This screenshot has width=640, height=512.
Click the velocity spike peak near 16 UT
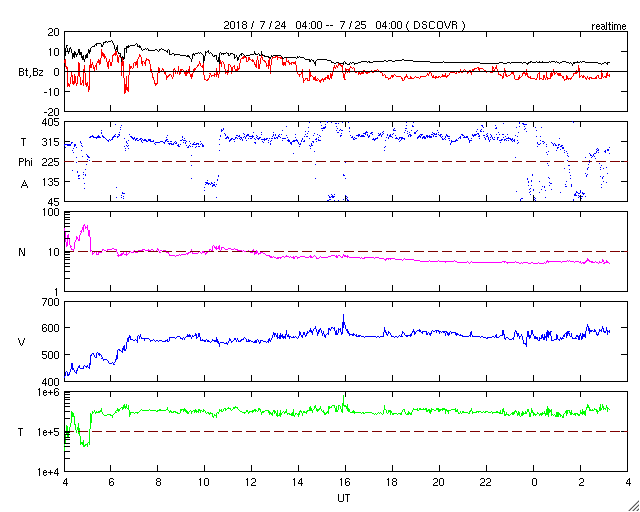(x=343, y=315)
